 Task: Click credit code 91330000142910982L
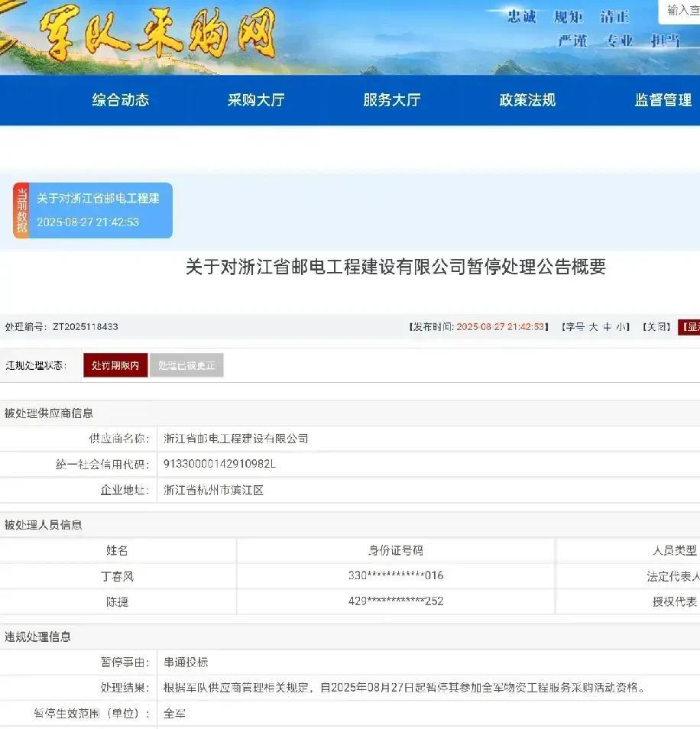click(x=219, y=464)
